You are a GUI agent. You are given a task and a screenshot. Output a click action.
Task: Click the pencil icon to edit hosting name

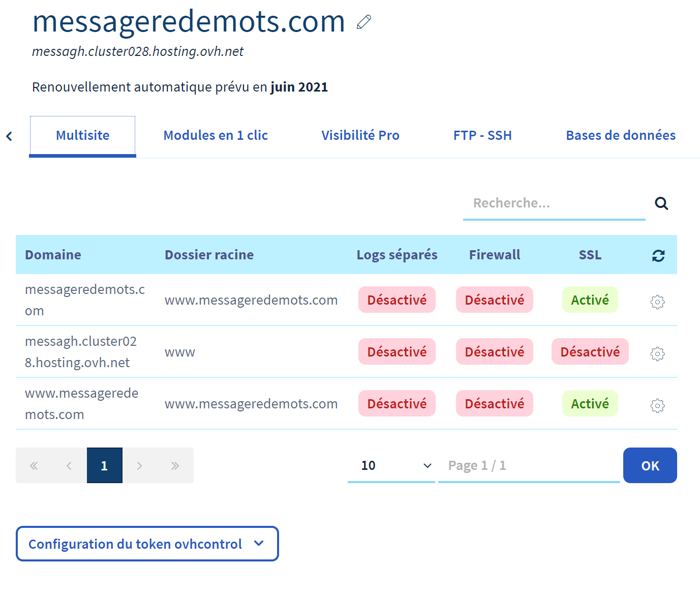[364, 22]
